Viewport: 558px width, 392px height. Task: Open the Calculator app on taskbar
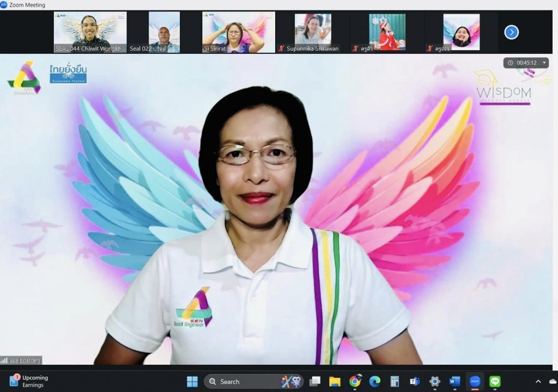pyautogui.click(x=395, y=382)
